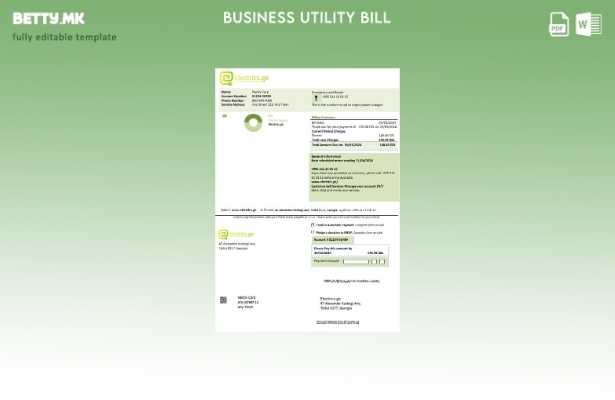Click the barcode at bottom of bill
Screen dimensions: 615x400
340,322
